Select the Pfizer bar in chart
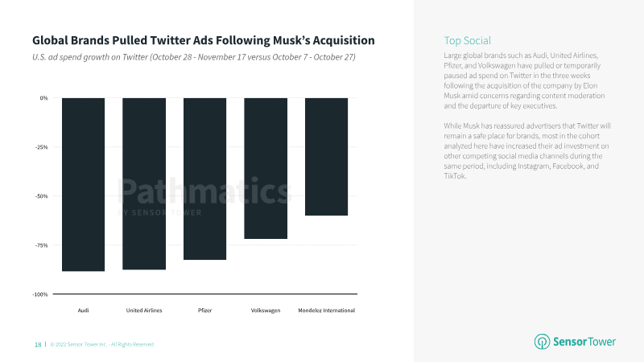Viewport: 644px width, 362px height. point(205,179)
